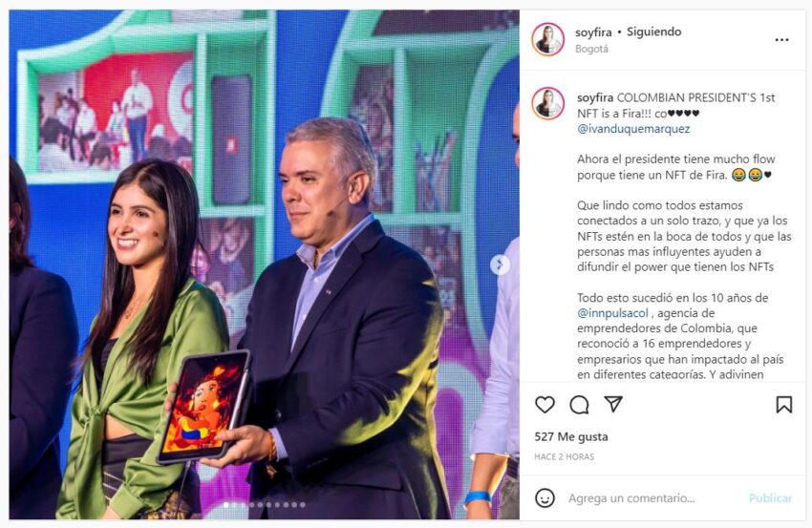Screen dimensions: 812x528
Task: Click the soyfira username in the caption
Action: tap(595, 97)
